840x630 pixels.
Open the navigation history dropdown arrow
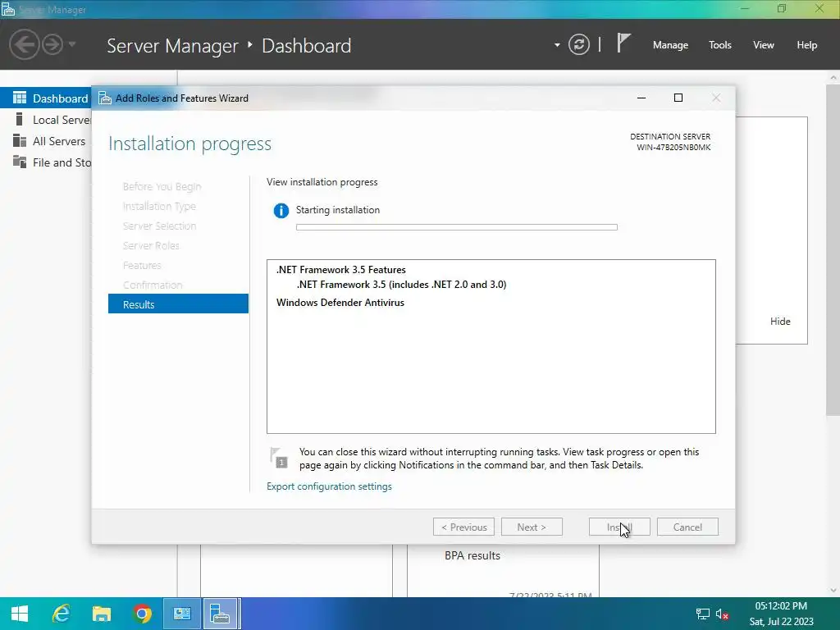click(72, 44)
